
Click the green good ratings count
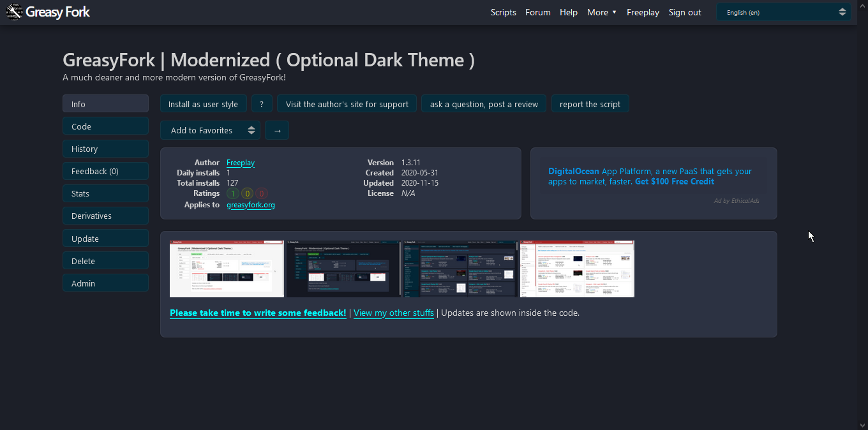point(233,193)
